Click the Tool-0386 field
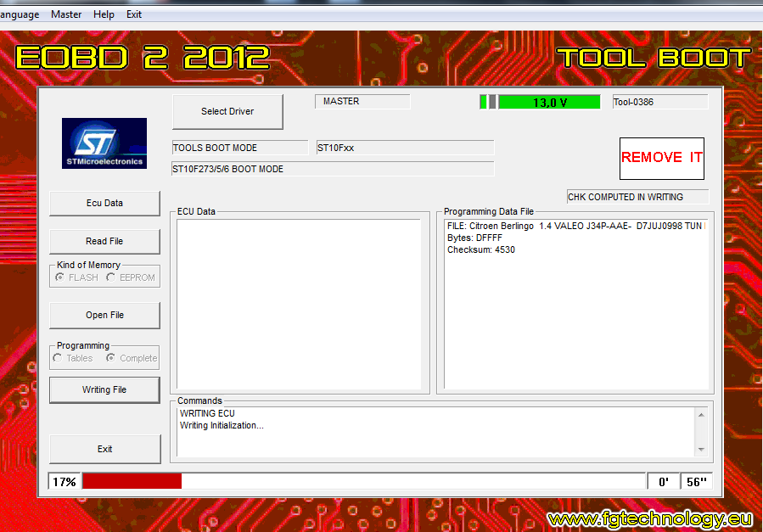The width and height of the screenshot is (763, 532). coord(660,102)
